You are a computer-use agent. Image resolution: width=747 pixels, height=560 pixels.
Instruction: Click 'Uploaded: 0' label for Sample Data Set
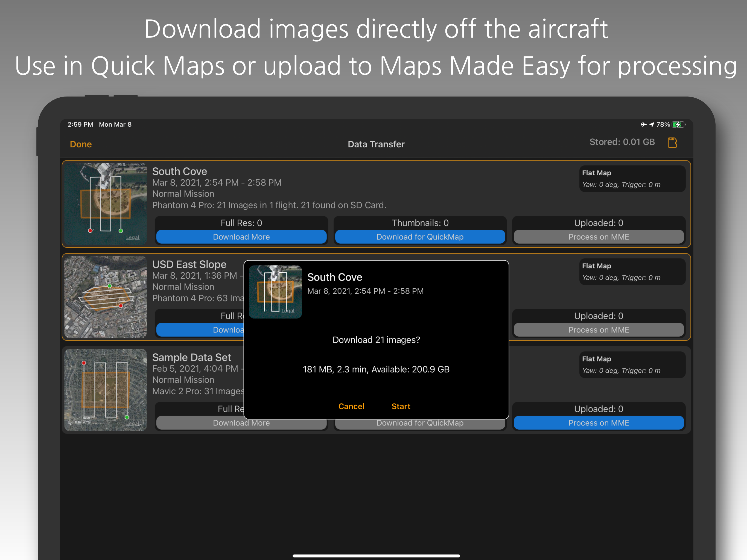click(x=599, y=409)
